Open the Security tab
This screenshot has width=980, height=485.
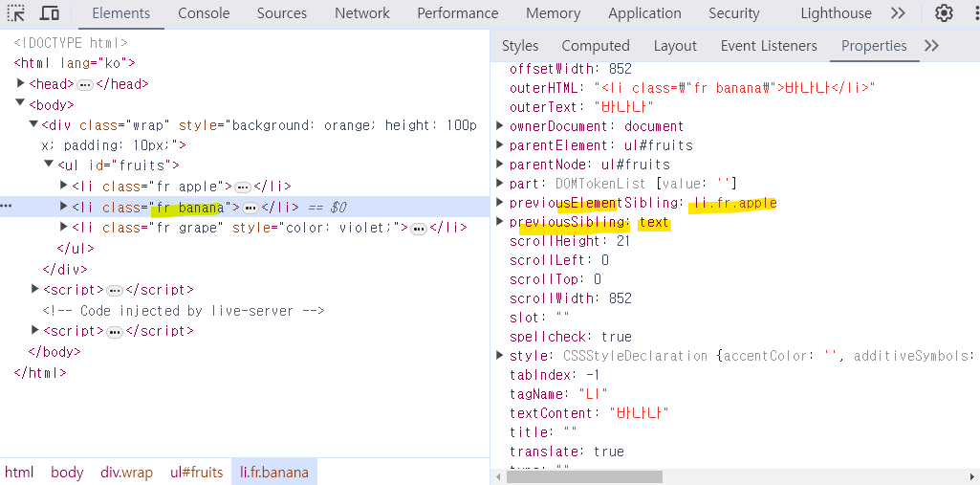[x=733, y=13]
